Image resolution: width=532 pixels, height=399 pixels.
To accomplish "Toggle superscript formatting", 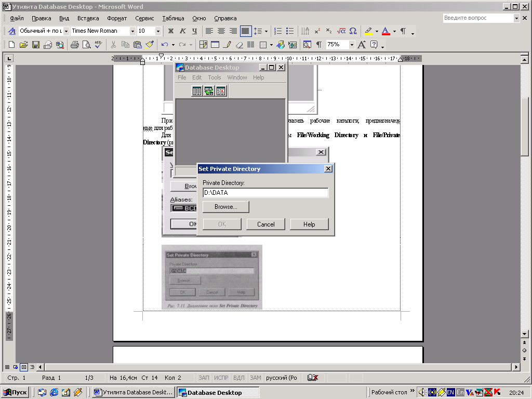I will (x=317, y=31).
